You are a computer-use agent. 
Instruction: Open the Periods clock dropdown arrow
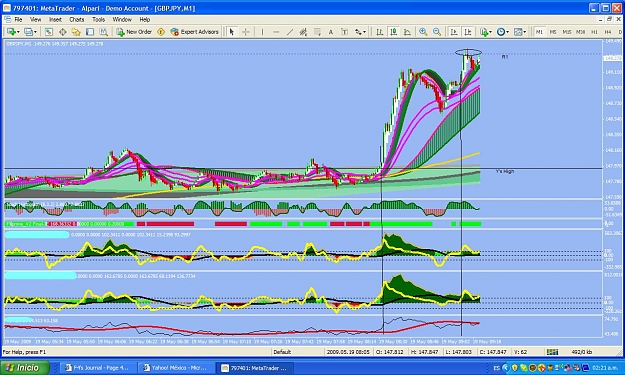coord(507,32)
